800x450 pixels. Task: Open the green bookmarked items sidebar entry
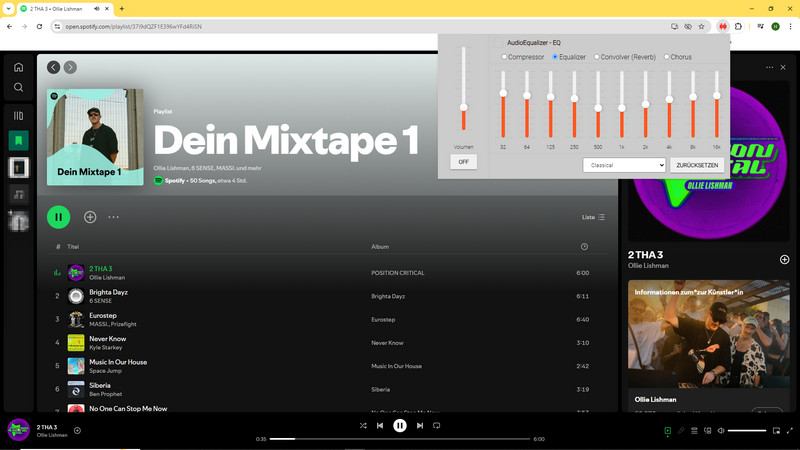(18, 140)
